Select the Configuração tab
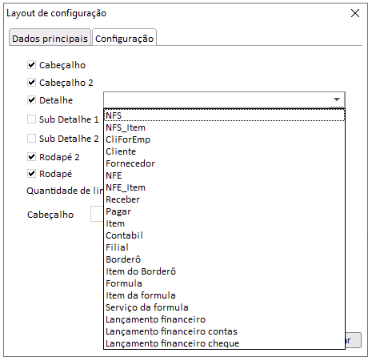This screenshot has width=372, height=360. click(x=124, y=39)
